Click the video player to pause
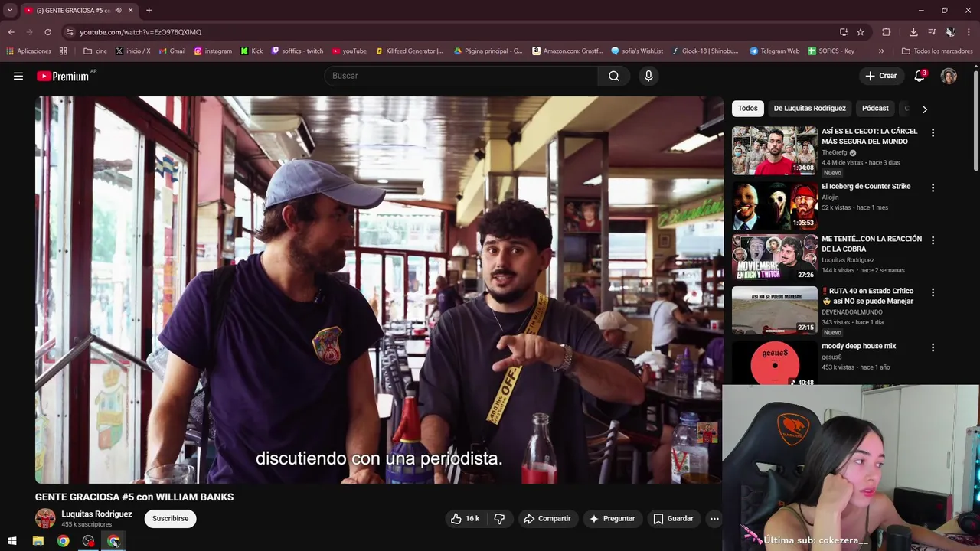The height and width of the screenshot is (551, 980). 379,289
